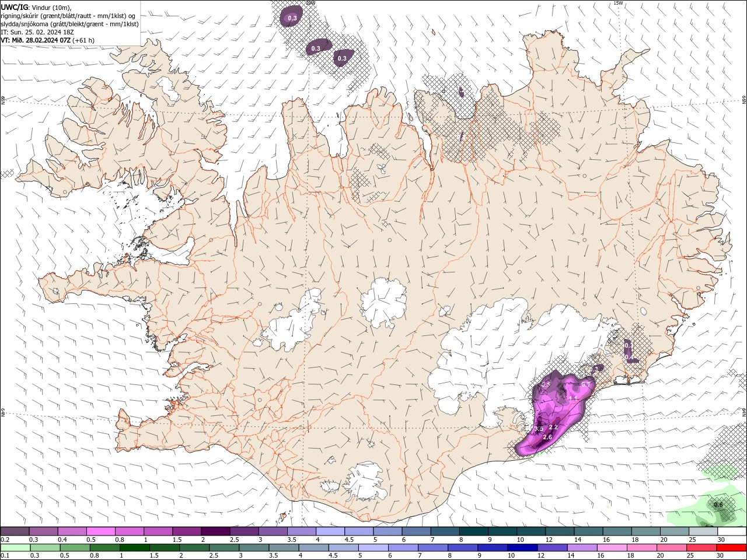The image size is (747, 560).
Task: Pick top legend swatch between 1.5 and 2
Action: coord(187,531)
